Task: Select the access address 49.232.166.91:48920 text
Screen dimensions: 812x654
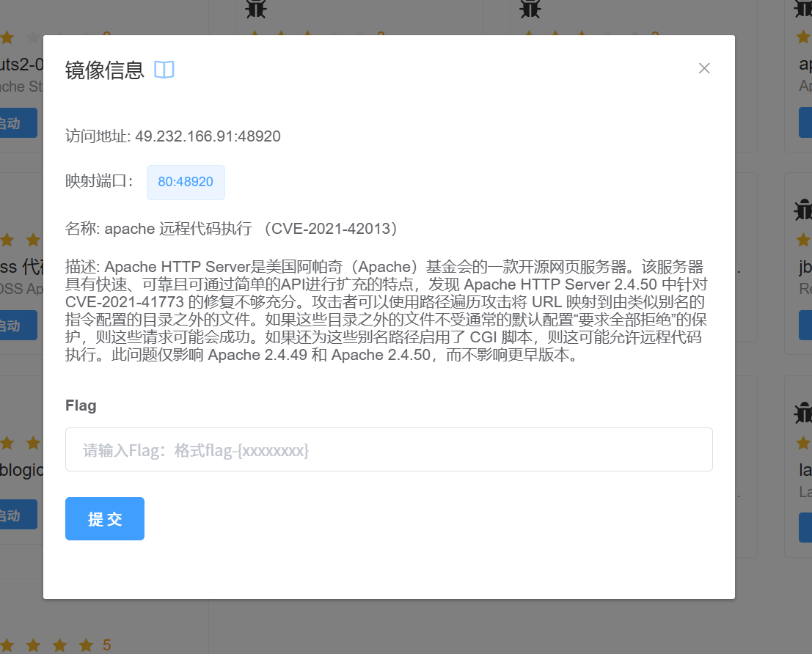Action: (208, 136)
